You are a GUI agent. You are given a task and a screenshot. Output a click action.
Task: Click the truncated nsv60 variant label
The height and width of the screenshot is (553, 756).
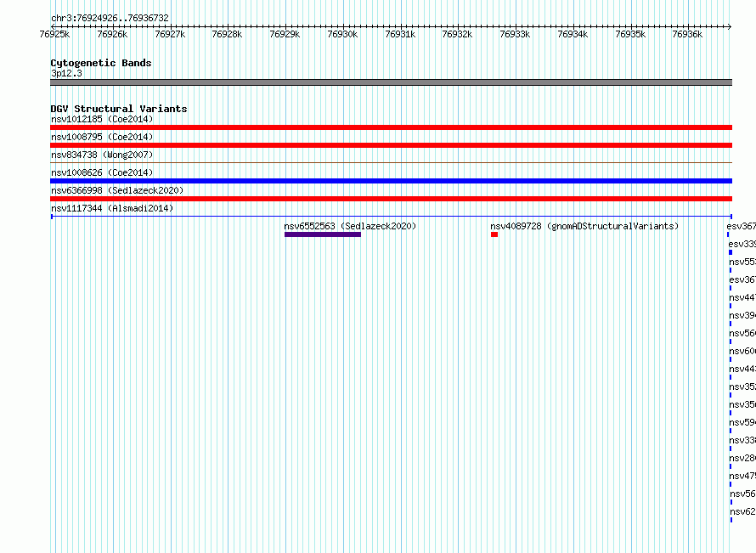742,351
